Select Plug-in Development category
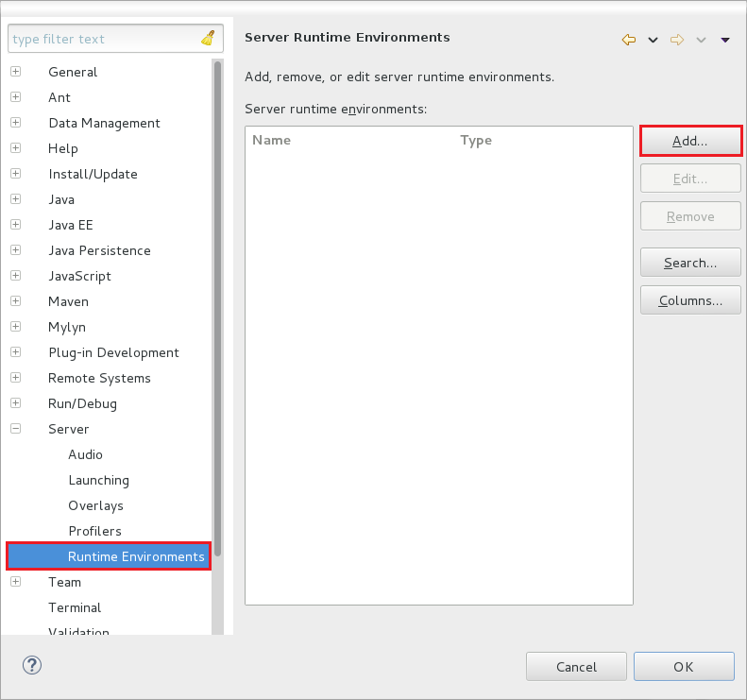This screenshot has height=700, width=747. (114, 352)
